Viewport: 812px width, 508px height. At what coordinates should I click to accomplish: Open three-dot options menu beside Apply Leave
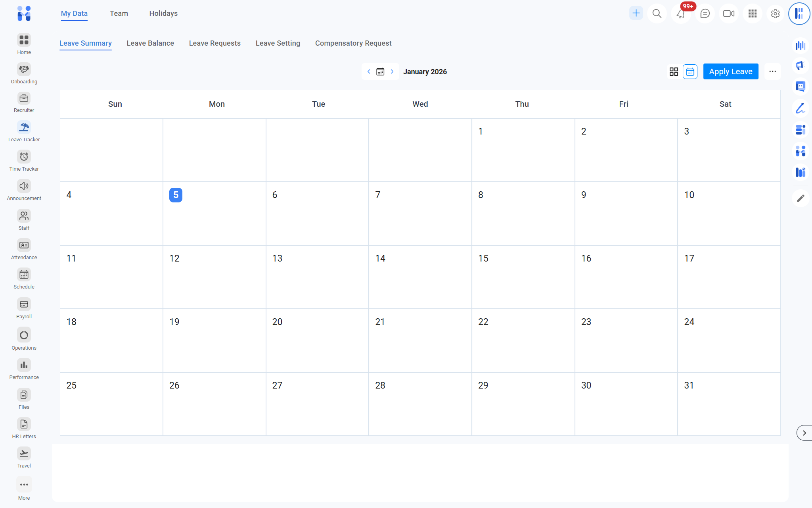pos(772,72)
